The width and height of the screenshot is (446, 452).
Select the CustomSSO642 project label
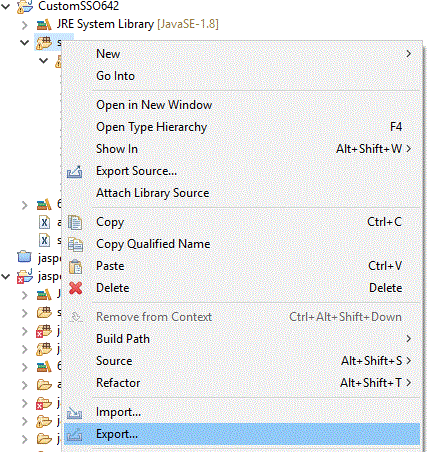(78, 6)
